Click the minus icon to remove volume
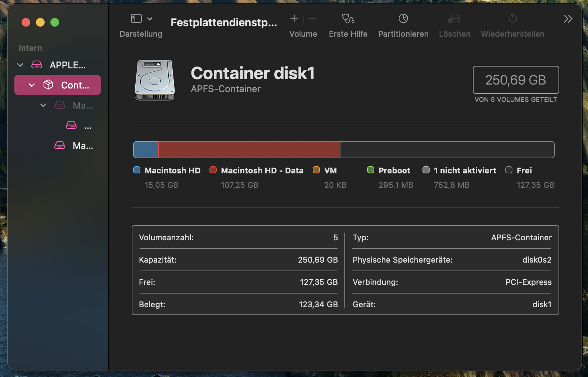588x377 pixels. point(312,18)
